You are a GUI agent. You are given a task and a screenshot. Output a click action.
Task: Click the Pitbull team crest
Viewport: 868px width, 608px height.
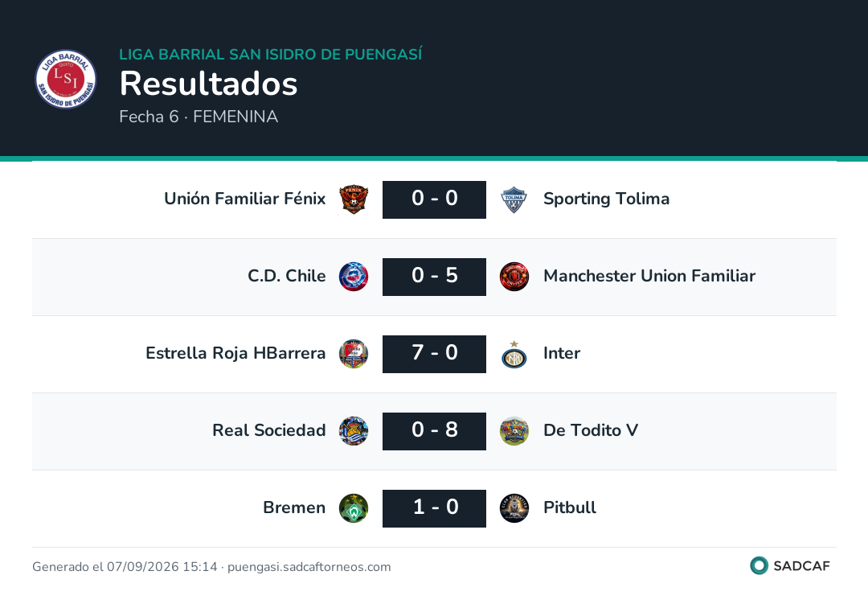514,508
